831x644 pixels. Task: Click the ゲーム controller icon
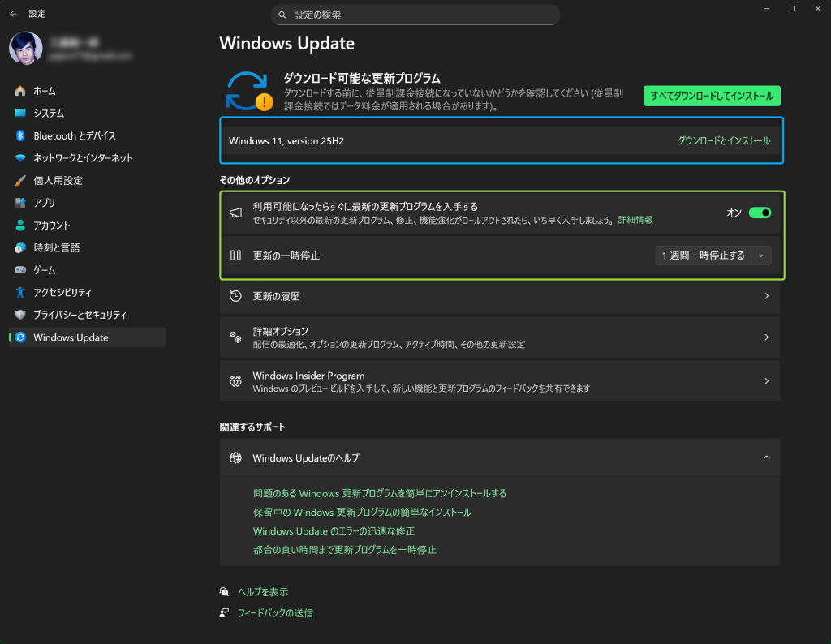point(20,270)
